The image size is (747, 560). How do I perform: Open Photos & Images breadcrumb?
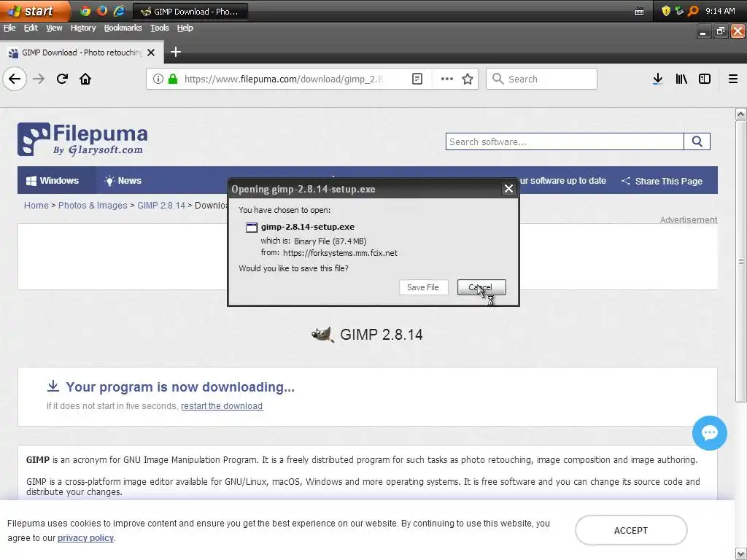tap(93, 205)
